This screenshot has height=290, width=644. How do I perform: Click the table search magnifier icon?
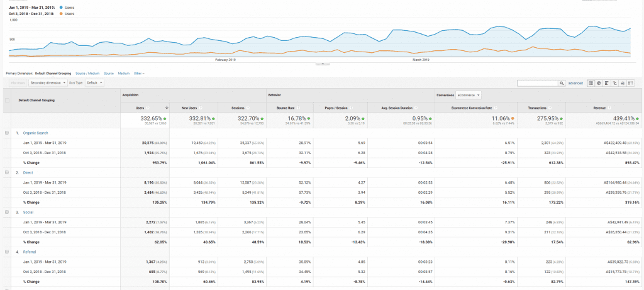[x=562, y=83]
